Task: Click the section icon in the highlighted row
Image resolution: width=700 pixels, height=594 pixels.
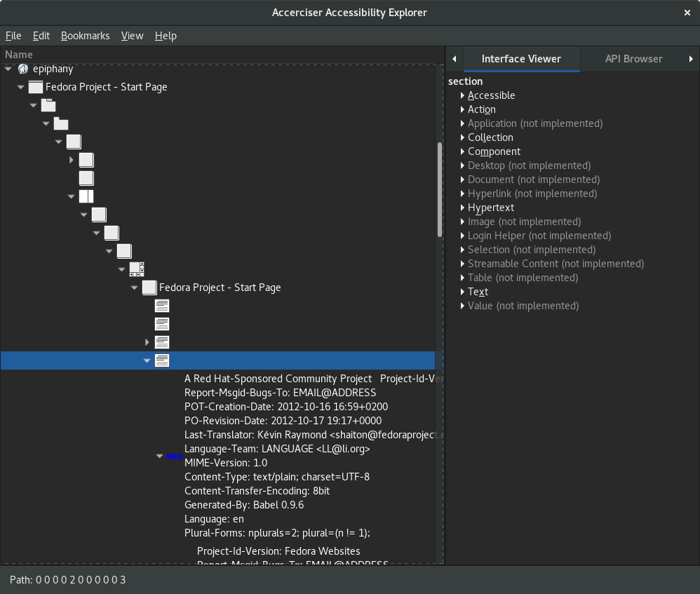Action: click(162, 360)
